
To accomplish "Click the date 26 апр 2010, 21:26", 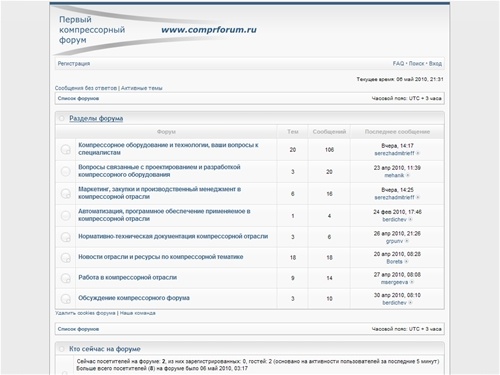I will click(397, 233).
